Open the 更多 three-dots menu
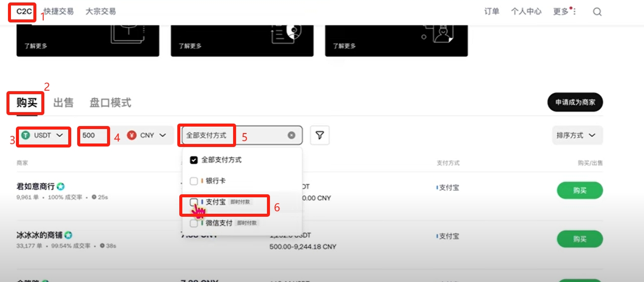Screen dimensions: 644x282 click(574, 11)
